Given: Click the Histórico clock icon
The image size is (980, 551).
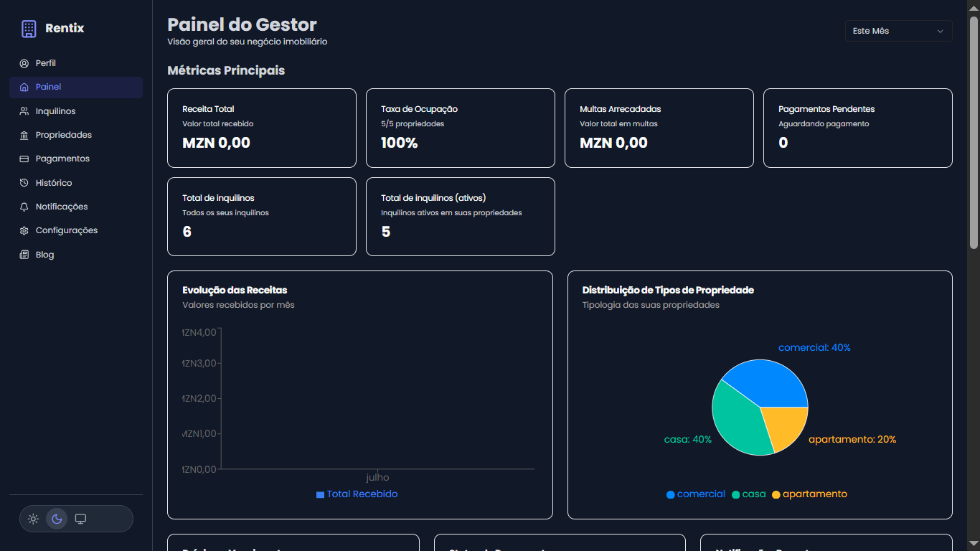Looking at the screenshot, I should (x=24, y=183).
